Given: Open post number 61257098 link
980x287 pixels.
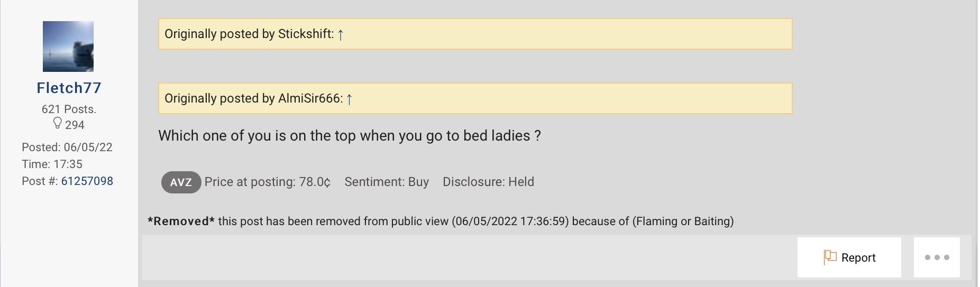Looking at the screenshot, I should [87, 181].
